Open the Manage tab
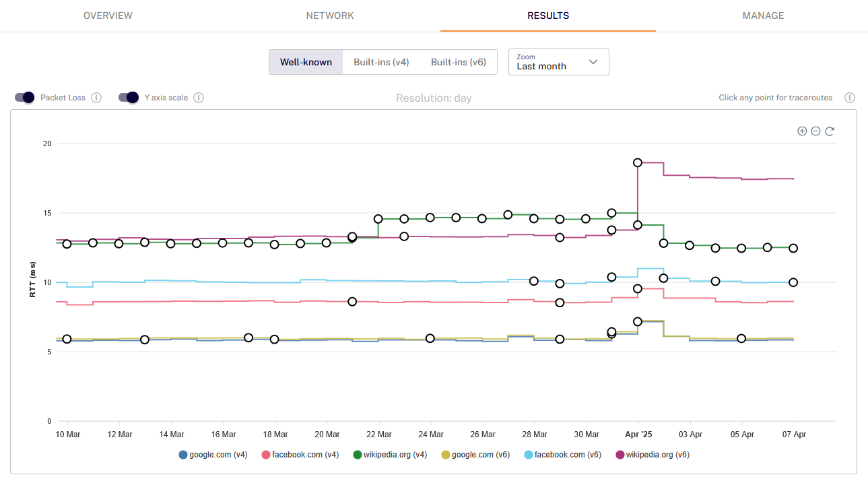868x479 pixels. (x=763, y=15)
